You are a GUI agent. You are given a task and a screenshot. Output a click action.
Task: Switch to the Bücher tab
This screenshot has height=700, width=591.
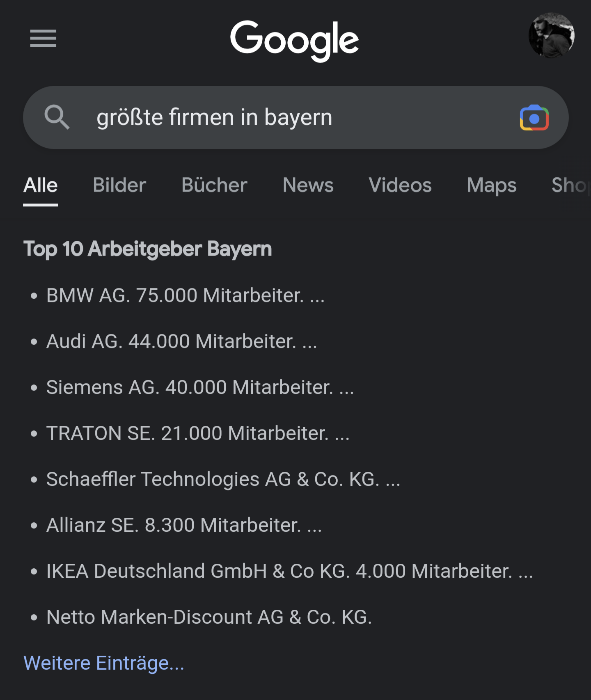(x=214, y=185)
